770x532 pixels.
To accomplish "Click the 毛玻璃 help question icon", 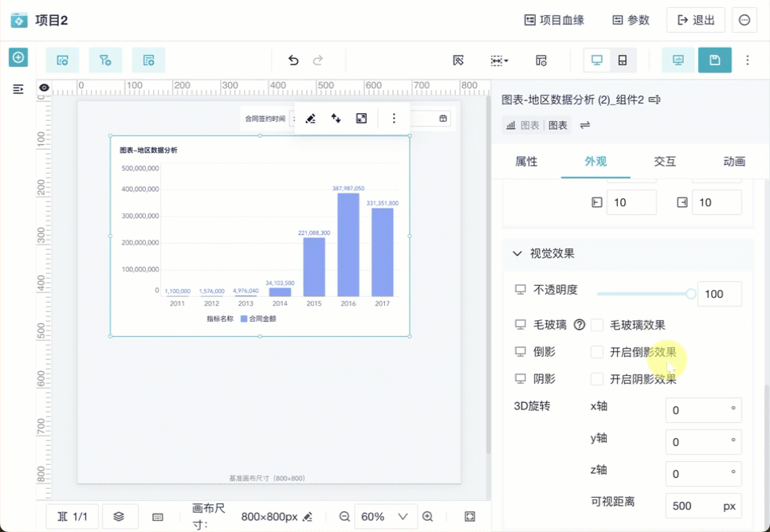I will (x=579, y=325).
